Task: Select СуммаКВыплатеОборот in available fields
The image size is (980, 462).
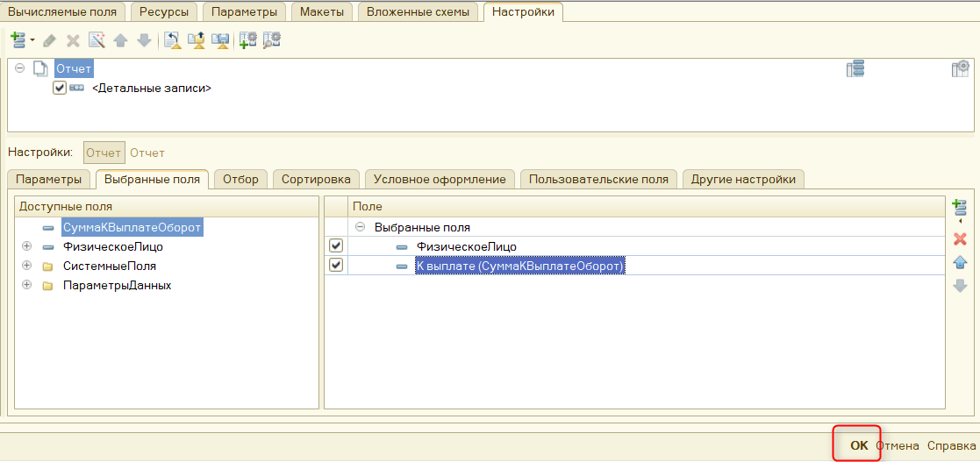Action: 132,227
